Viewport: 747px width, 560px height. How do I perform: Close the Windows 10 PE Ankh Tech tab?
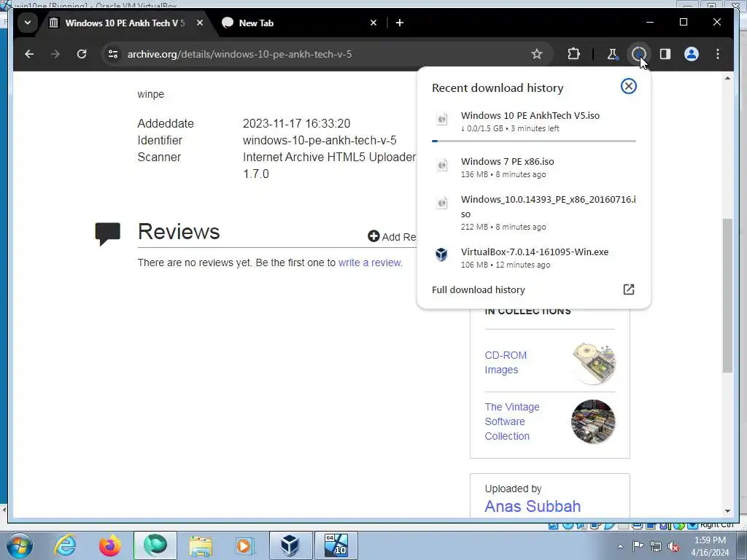pyautogui.click(x=200, y=23)
